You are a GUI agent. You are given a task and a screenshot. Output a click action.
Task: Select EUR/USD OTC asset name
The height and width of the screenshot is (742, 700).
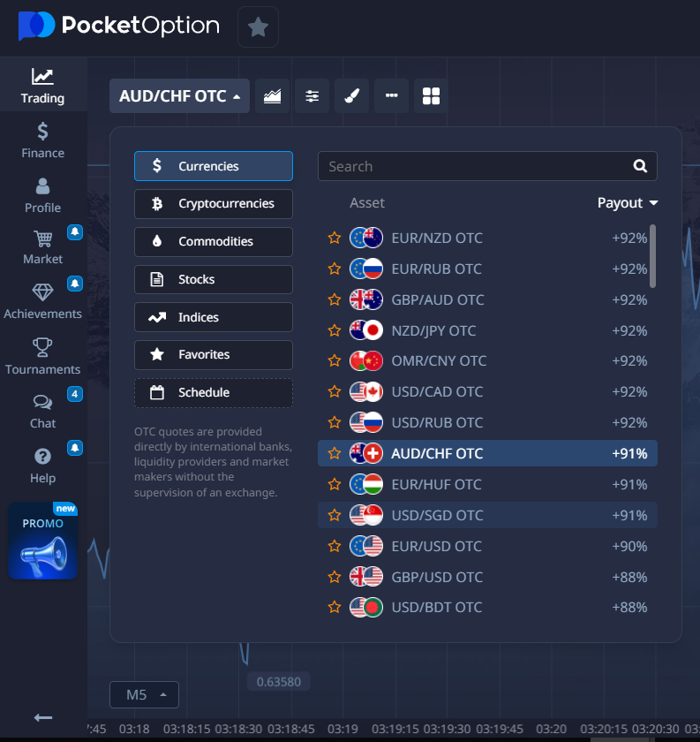(437, 547)
